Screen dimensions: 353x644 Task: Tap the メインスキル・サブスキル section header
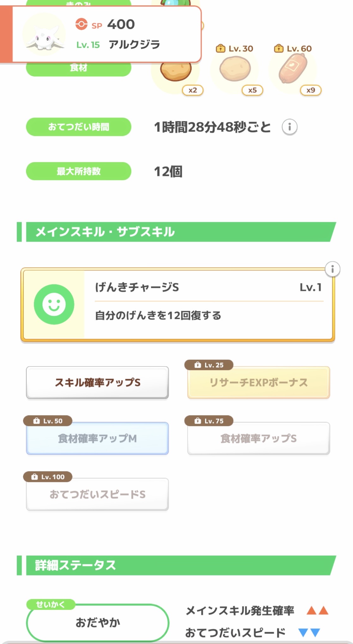click(177, 232)
